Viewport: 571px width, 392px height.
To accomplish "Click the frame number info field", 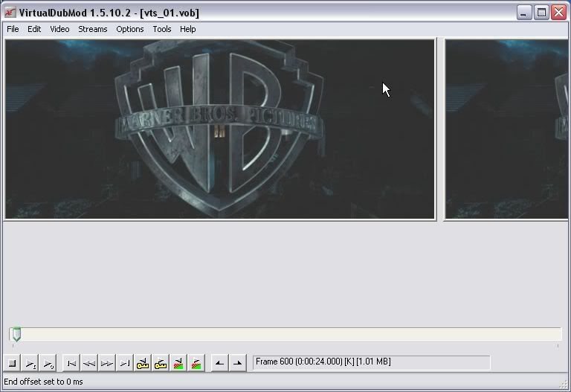I will coord(371,362).
